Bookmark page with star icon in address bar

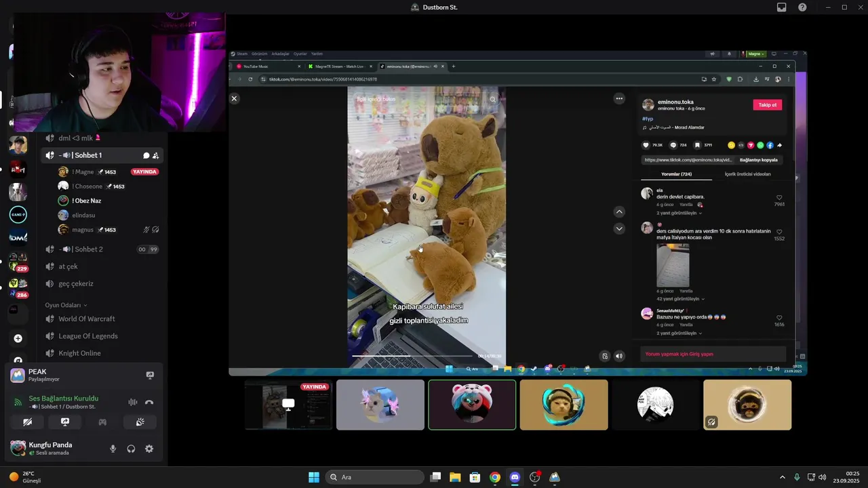(713, 79)
